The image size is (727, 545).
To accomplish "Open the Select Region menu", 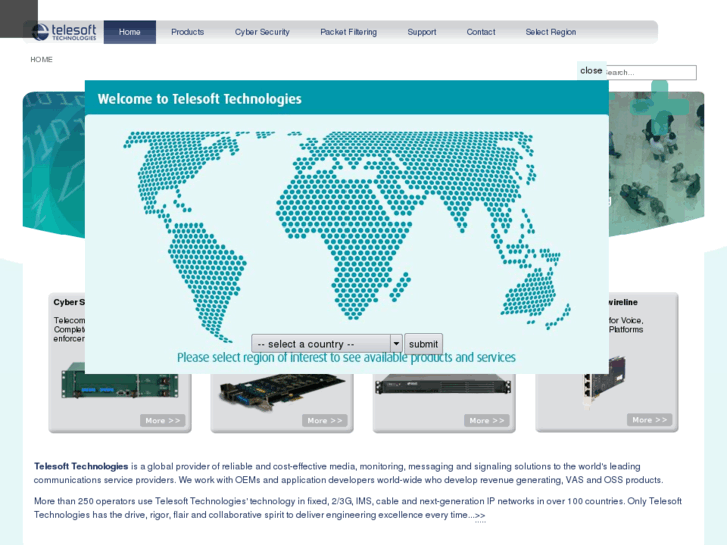I will (550, 32).
